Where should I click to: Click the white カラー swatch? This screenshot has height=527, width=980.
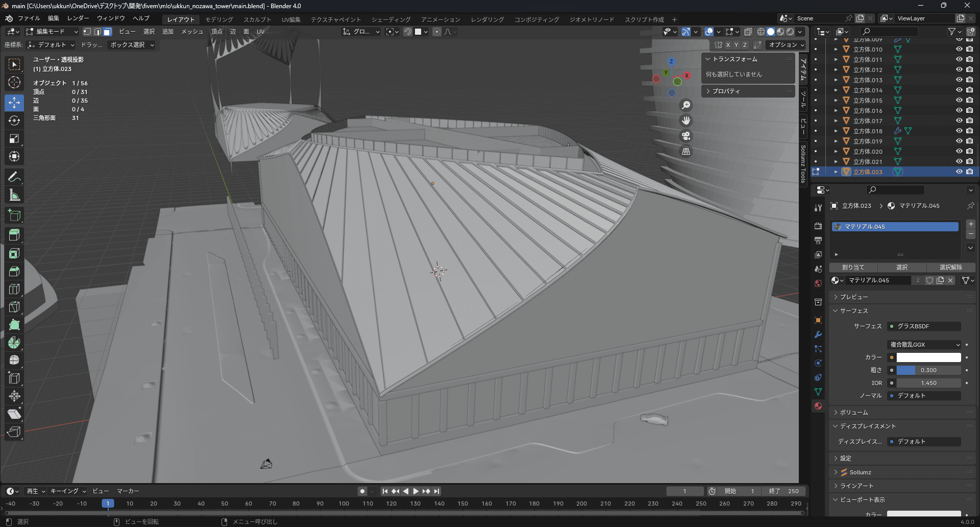928,357
